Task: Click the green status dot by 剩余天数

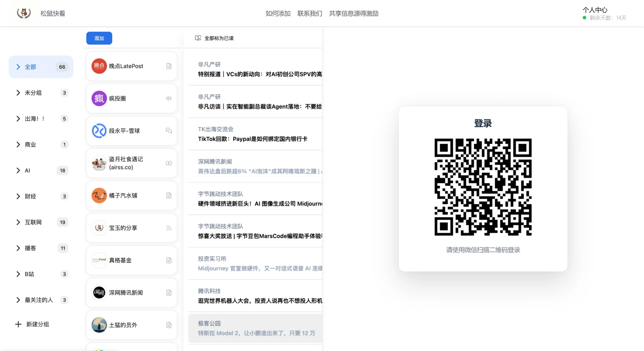Action: point(584,18)
